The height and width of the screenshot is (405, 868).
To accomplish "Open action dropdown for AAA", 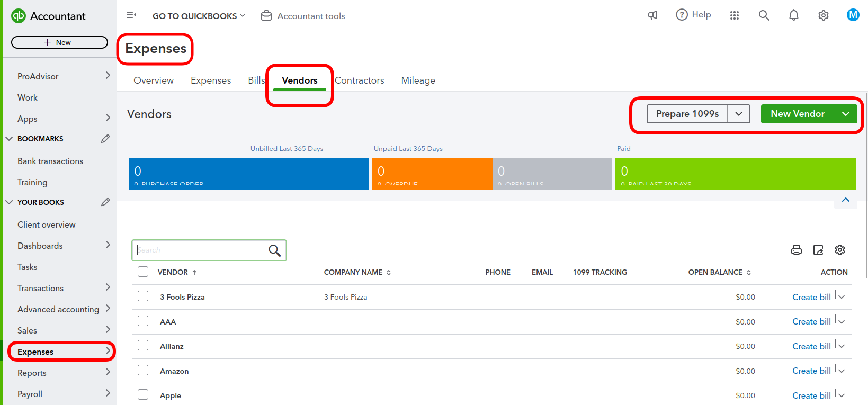I will (842, 322).
